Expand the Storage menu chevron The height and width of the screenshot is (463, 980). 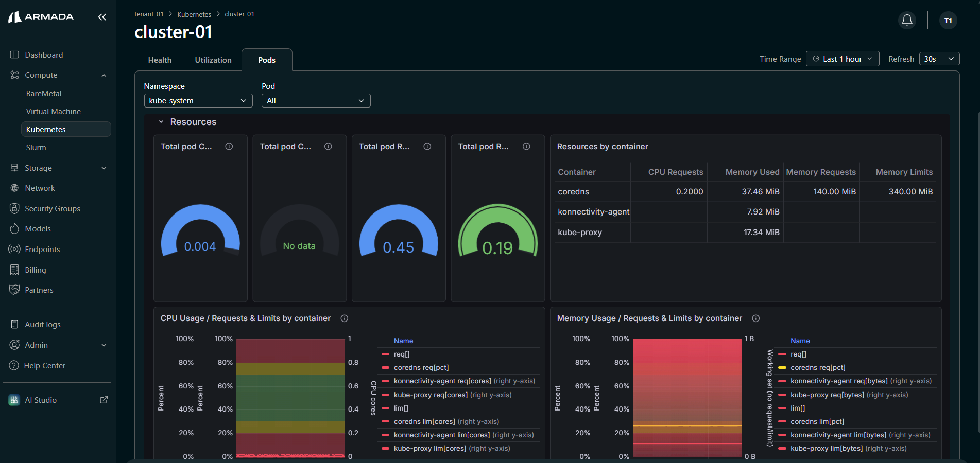coord(104,168)
